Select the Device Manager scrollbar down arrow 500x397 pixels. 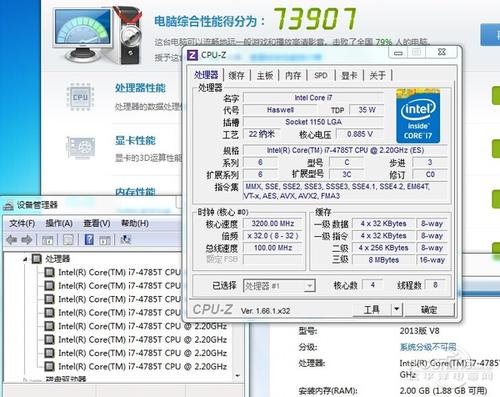[x=237, y=376]
